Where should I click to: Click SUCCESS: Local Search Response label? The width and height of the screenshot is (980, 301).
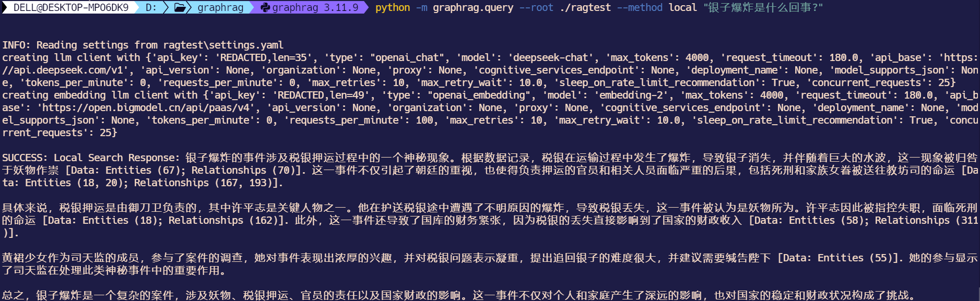91,158
